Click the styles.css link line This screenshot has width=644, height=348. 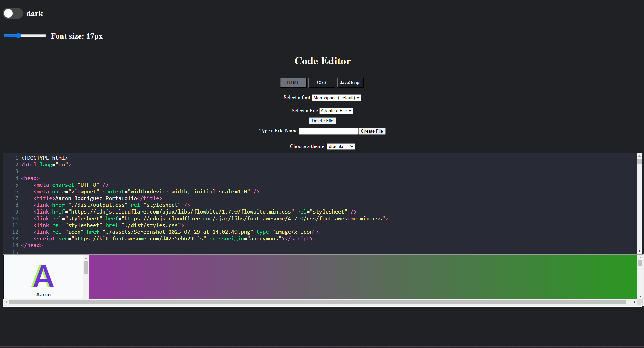tap(109, 225)
